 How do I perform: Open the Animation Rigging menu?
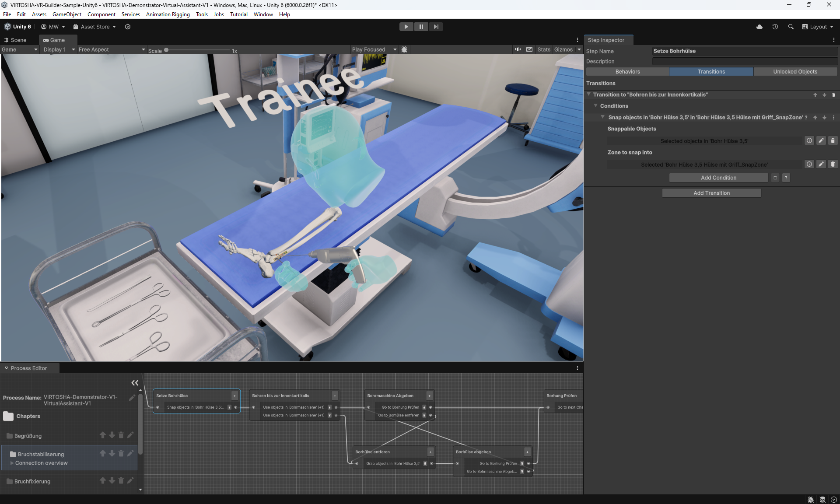coord(168,14)
